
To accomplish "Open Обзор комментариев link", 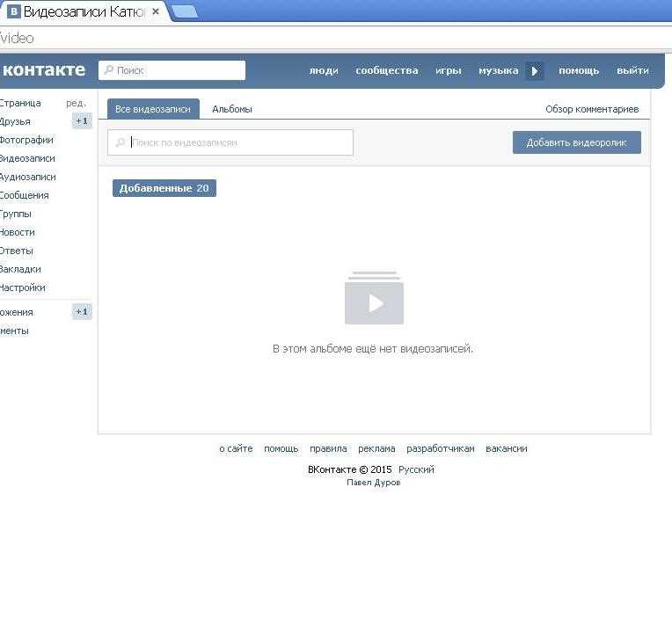I will [592, 109].
